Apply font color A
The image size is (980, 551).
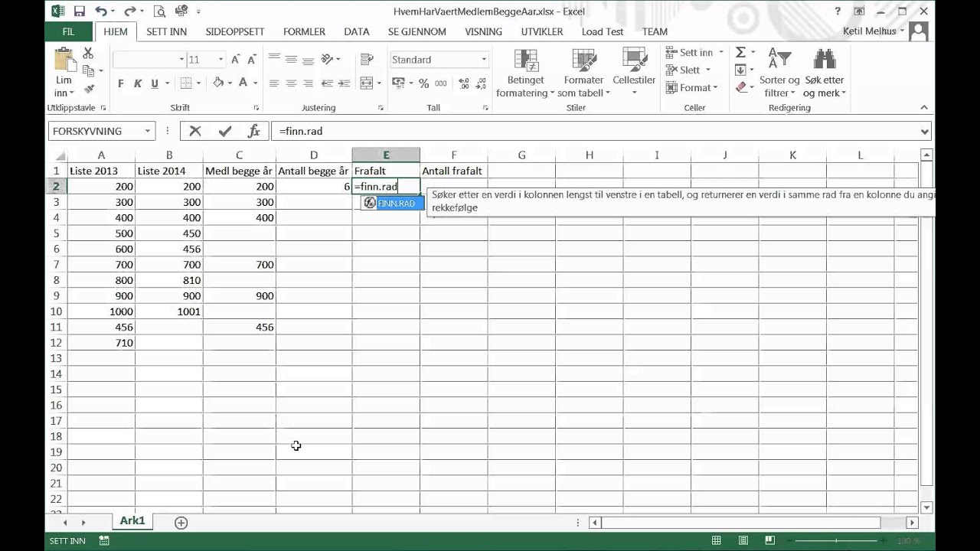(x=243, y=83)
